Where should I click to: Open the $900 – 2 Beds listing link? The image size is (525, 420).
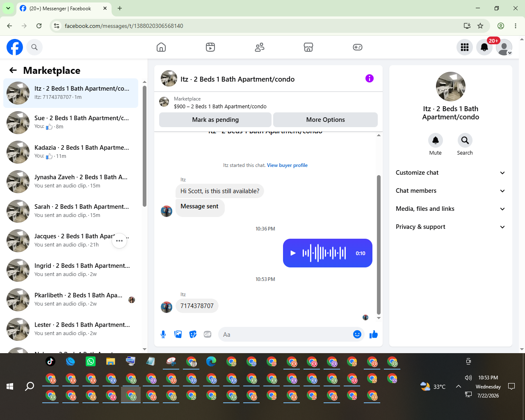click(220, 107)
